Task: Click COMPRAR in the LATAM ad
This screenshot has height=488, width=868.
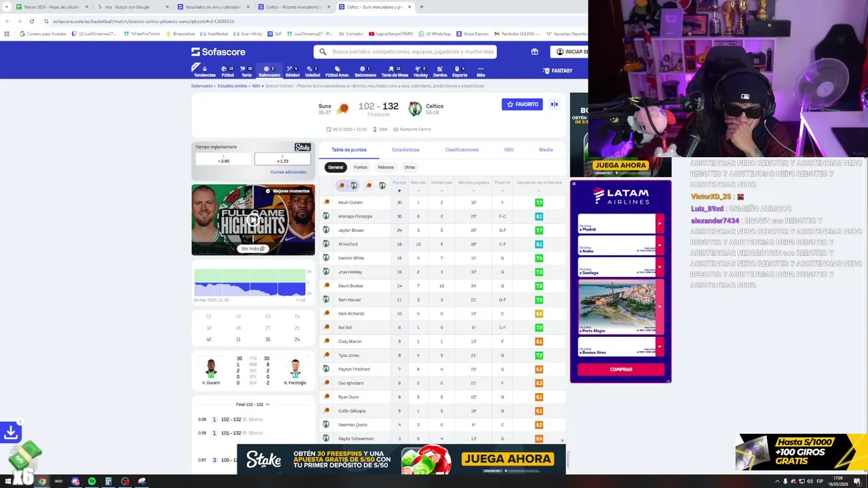Action: 620,369
